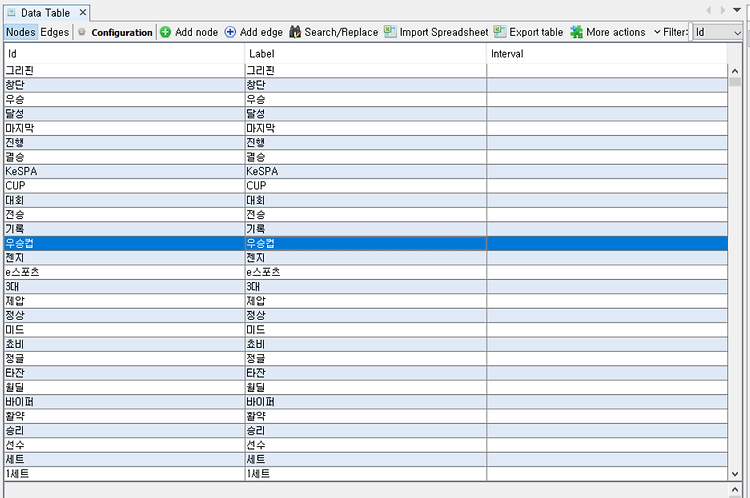The image size is (750, 498).
Task: Click the table scrollbar down arrow
Action: pyautogui.click(x=735, y=474)
